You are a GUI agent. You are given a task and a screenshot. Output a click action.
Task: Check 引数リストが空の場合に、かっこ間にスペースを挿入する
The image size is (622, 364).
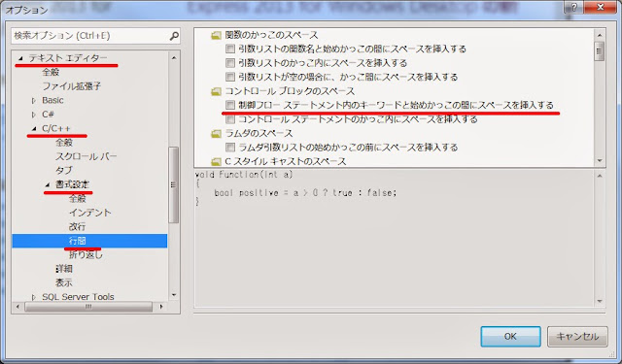pos(230,77)
